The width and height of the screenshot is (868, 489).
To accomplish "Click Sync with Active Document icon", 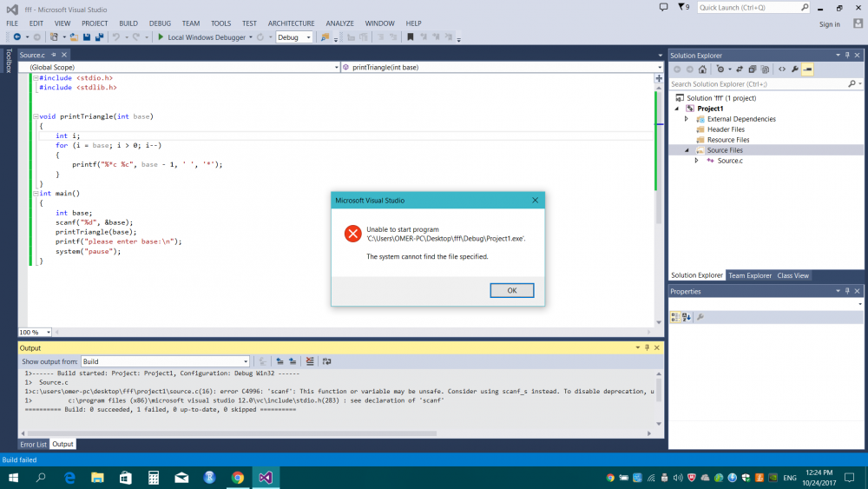I will (739, 69).
